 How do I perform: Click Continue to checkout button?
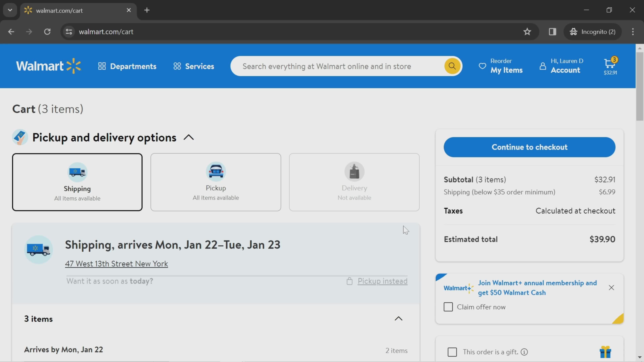(529, 147)
